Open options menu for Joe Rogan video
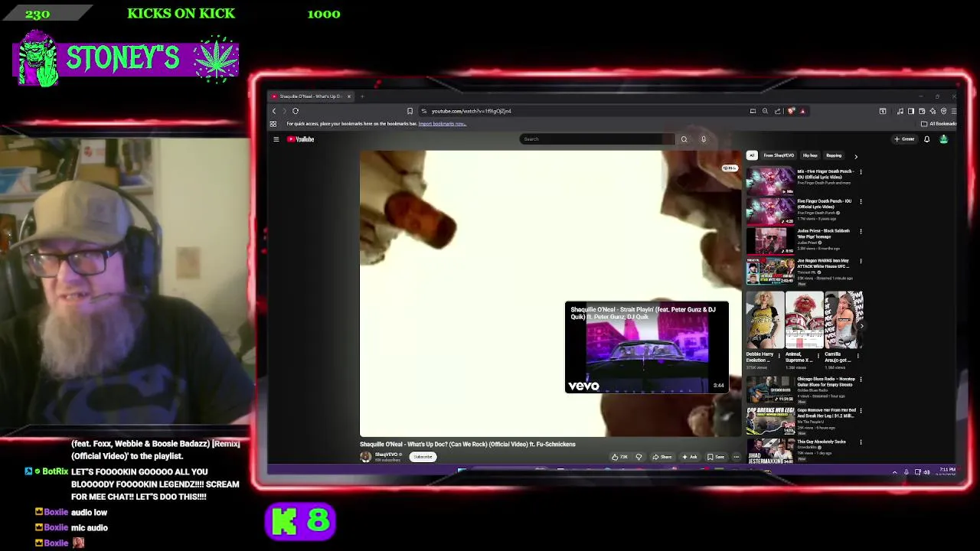Viewport: 980px width, 551px height. pyautogui.click(x=861, y=261)
